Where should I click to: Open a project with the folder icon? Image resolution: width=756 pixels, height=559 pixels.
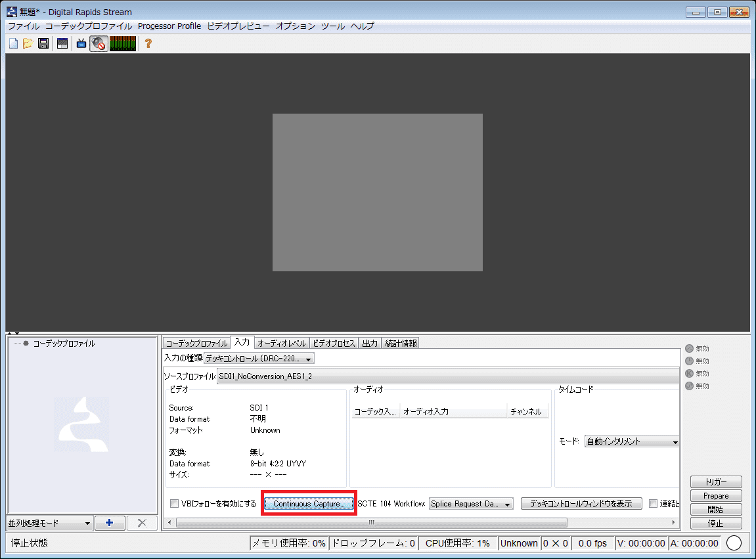[28, 44]
